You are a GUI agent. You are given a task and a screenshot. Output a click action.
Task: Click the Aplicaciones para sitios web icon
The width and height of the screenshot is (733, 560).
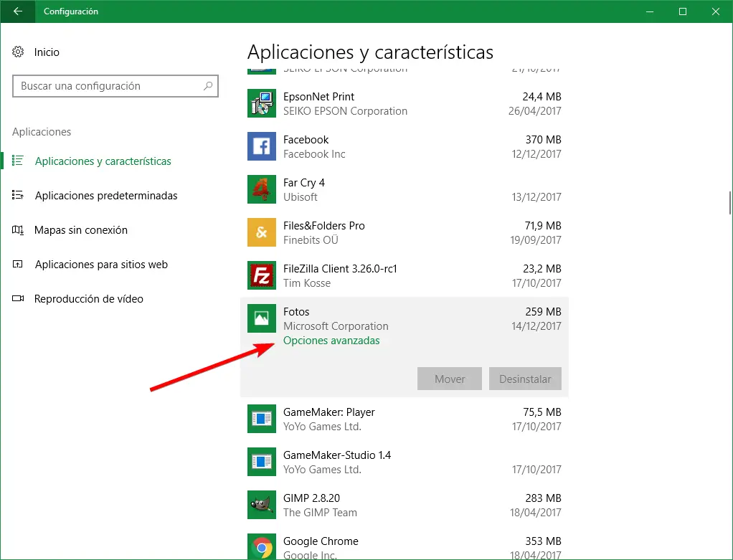(x=18, y=264)
